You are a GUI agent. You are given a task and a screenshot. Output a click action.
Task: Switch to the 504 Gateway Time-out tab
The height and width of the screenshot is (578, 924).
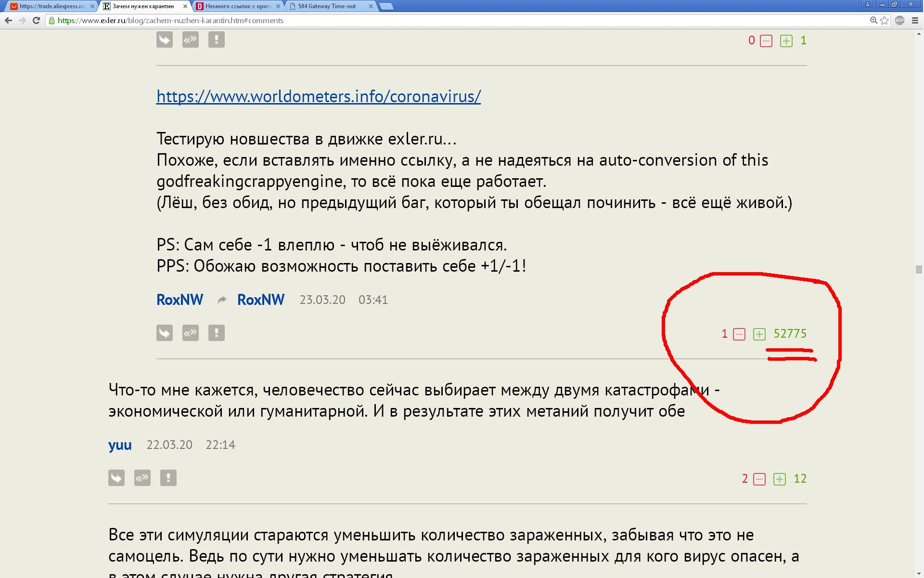click(327, 6)
